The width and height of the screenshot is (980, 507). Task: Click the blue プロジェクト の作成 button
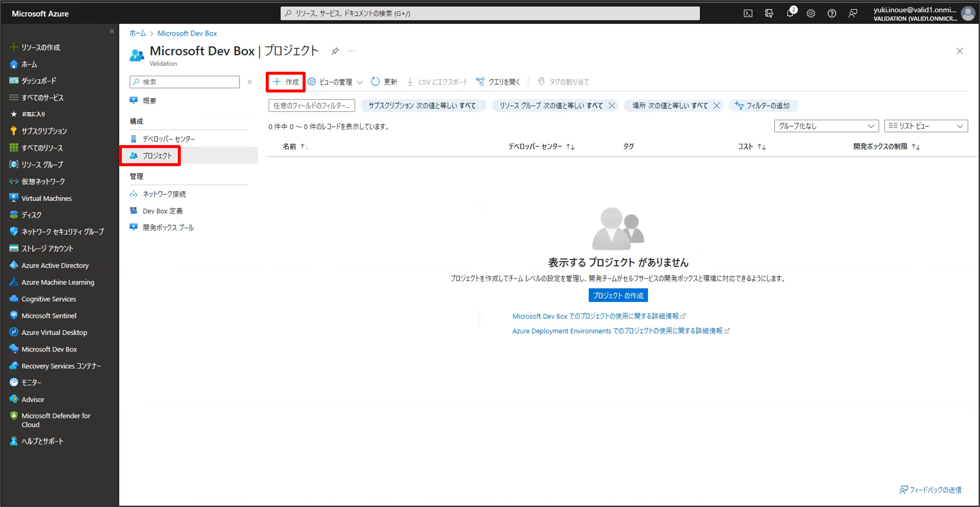click(x=618, y=295)
